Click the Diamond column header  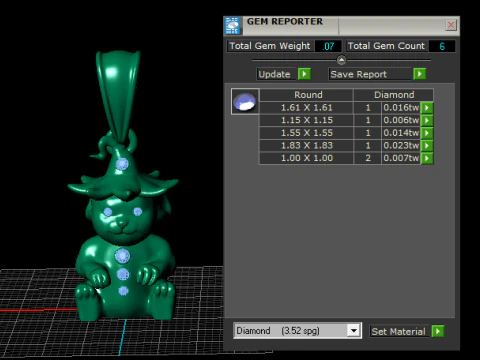[x=394, y=95]
